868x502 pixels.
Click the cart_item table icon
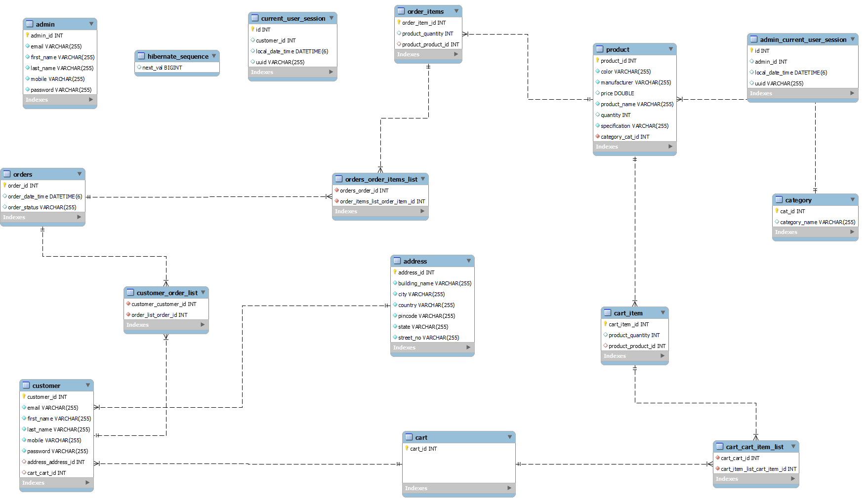[608, 312]
